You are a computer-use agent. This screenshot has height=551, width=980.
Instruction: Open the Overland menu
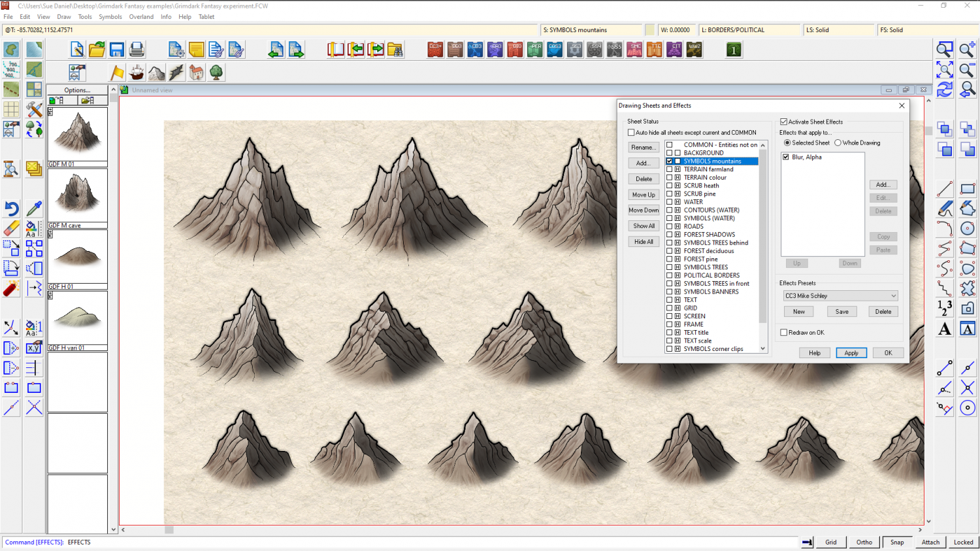[141, 17]
